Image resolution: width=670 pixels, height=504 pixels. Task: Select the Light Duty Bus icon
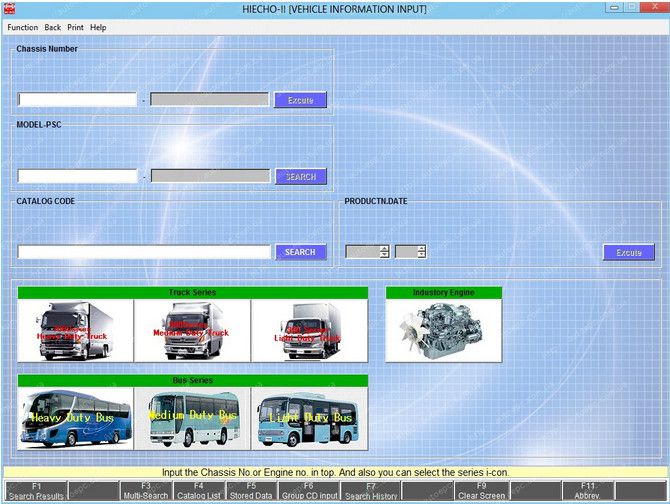coord(310,419)
